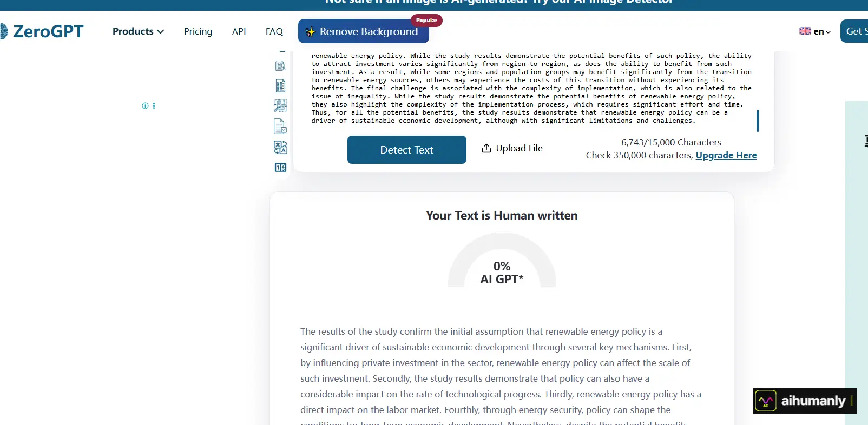
Task: Go to the Pricing page
Action: pos(198,31)
